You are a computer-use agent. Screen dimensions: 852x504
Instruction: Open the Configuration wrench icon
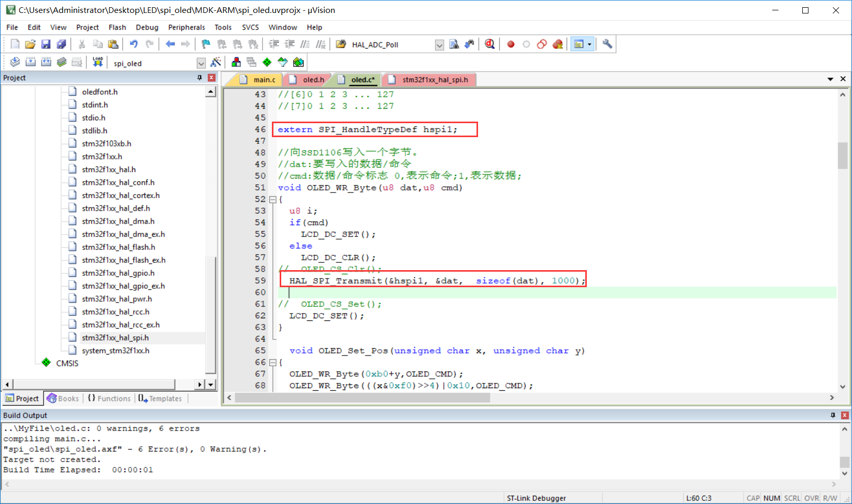tap(608, 45)
